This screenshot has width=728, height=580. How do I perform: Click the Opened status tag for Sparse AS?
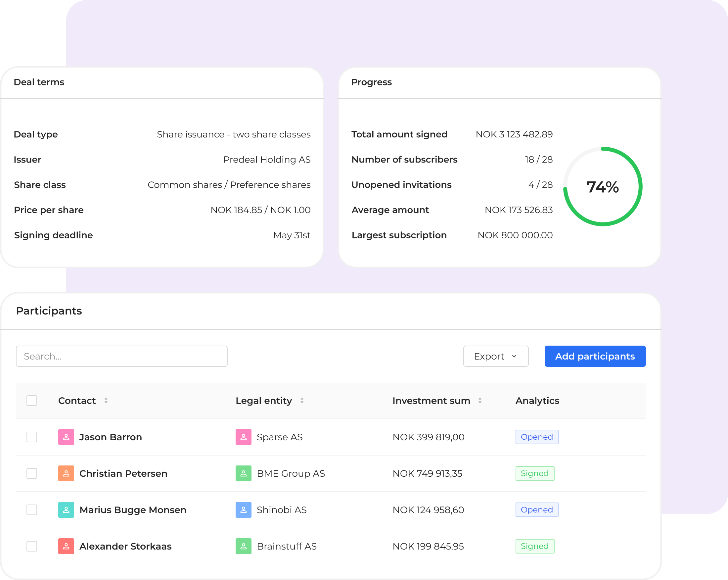(536, 437)
